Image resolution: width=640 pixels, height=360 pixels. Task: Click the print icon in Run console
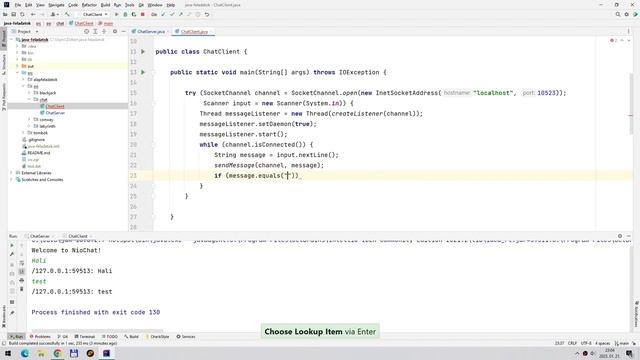(x=22, y=280)
